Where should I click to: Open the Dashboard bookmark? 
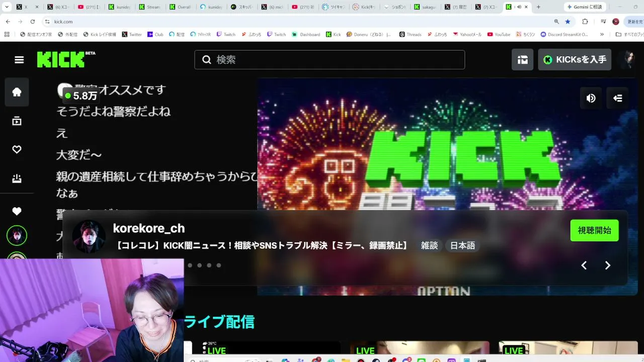(306, 35)
